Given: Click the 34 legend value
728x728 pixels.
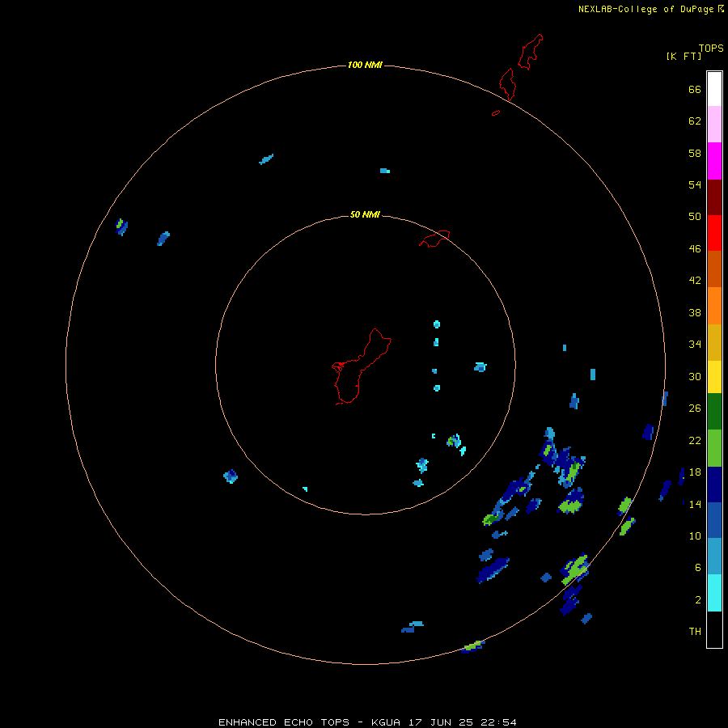Looking at the screenshot, I should (x=695, y=344).
